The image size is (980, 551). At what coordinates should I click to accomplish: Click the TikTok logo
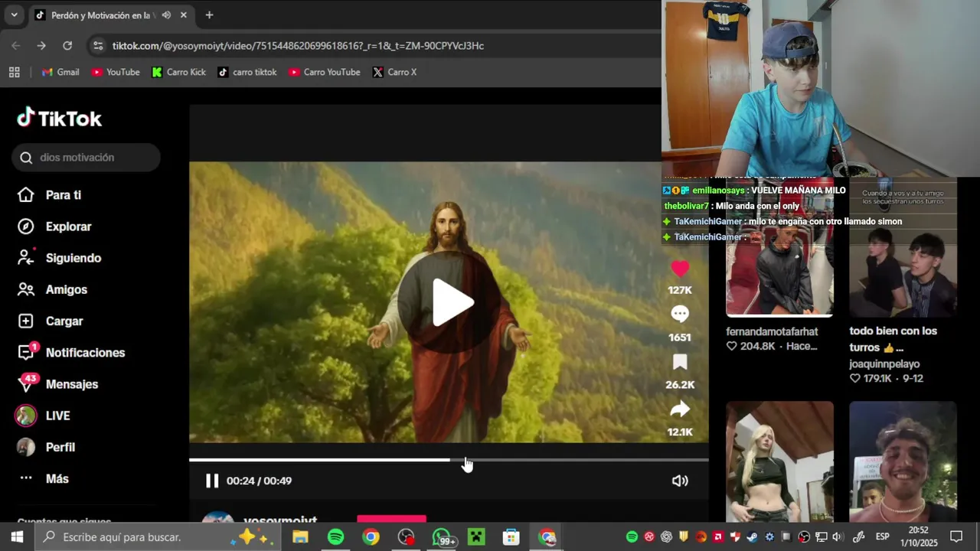60,119
